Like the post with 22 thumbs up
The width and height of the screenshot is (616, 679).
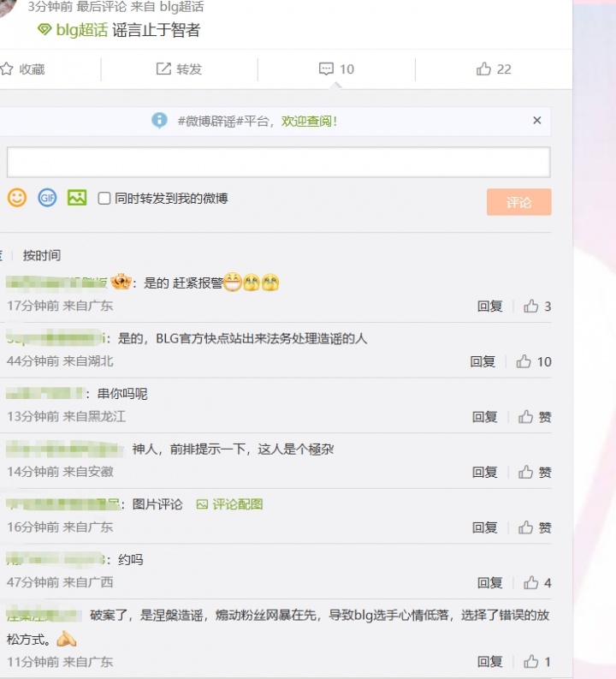pos(484,69)
